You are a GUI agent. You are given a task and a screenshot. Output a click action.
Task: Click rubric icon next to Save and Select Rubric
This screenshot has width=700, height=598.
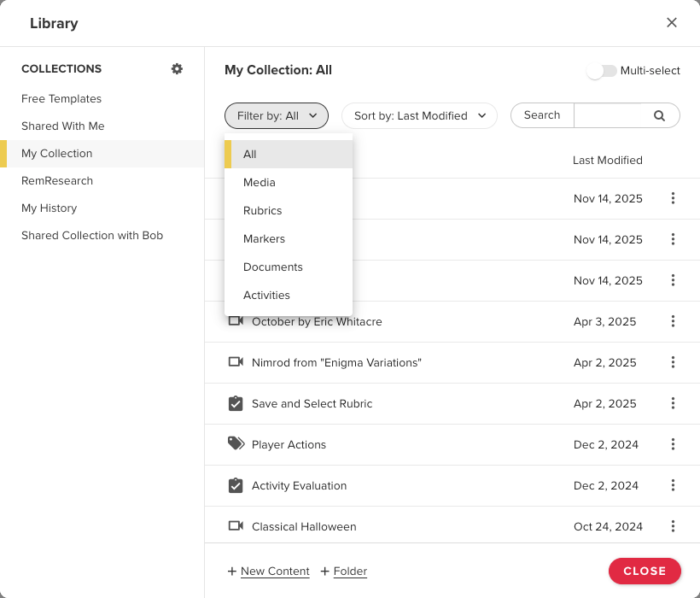[x=236, y=403]
